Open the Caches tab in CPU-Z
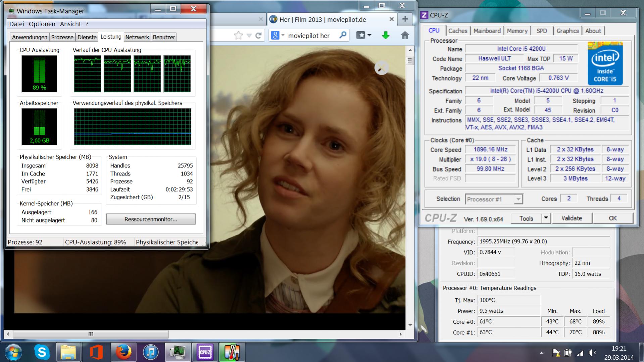The height and width of the screenshot is (362, 644). click(458, 31)
